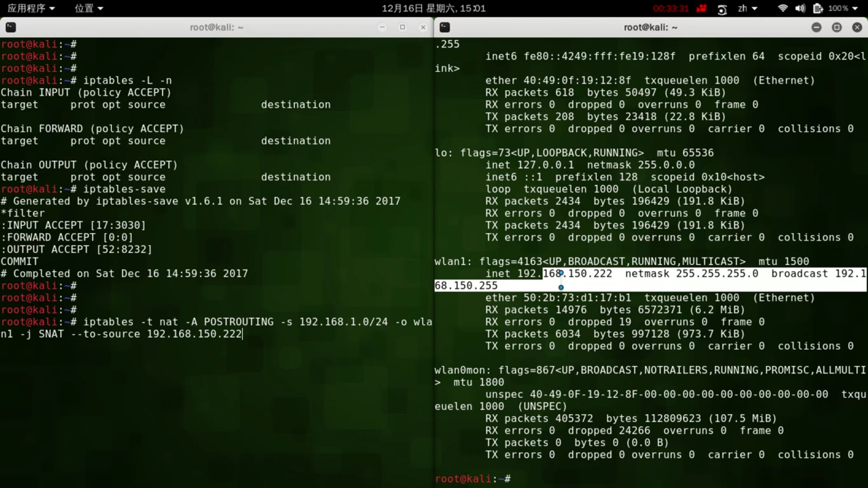Open the 位置 places menu
This screenshot has height=488, width=868.
89,8
